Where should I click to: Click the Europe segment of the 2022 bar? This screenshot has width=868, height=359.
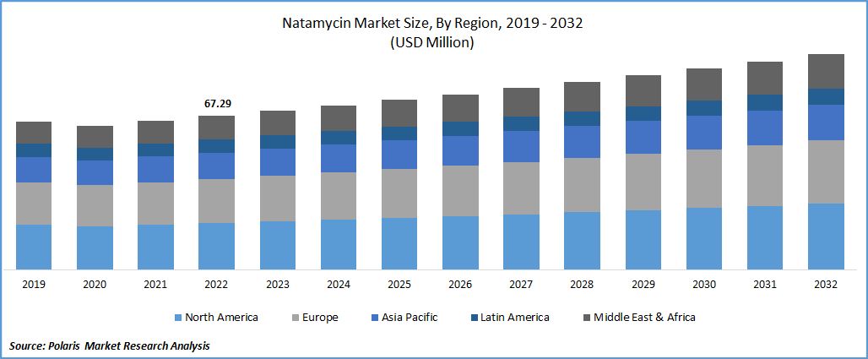(x=216, y=201)
